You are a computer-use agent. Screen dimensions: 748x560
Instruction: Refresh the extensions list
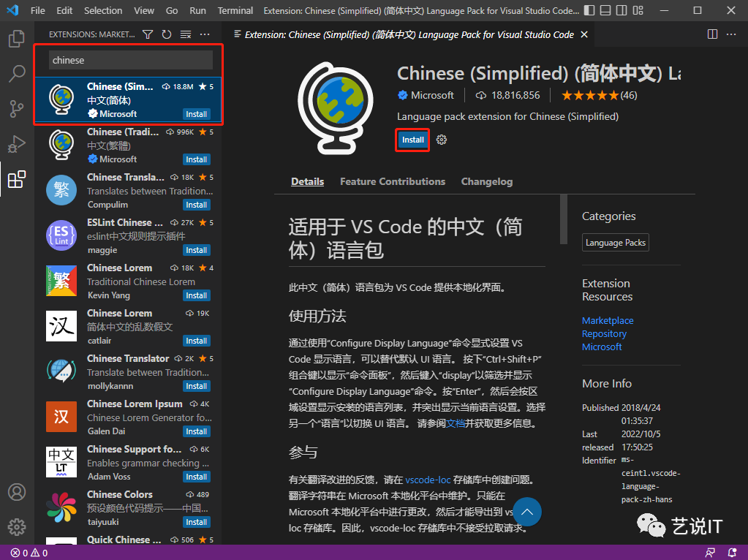(166, 34)
